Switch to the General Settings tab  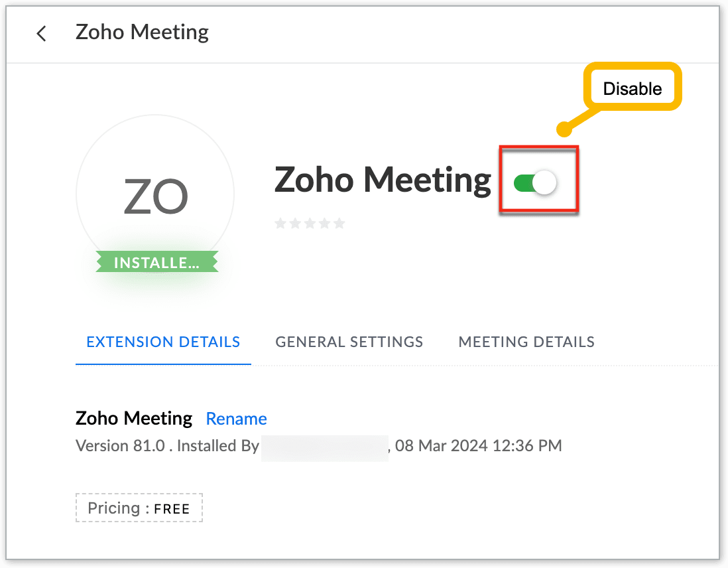(x=349, y=342)
